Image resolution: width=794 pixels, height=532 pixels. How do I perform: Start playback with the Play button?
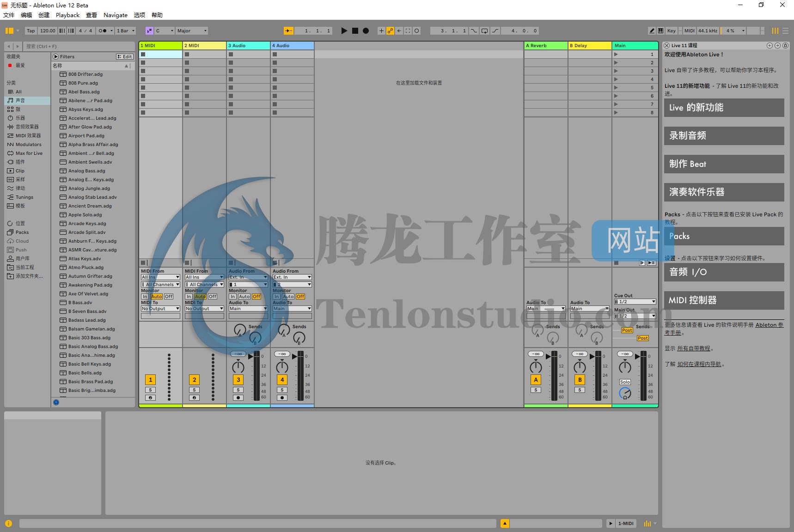[x=344, y=31]
